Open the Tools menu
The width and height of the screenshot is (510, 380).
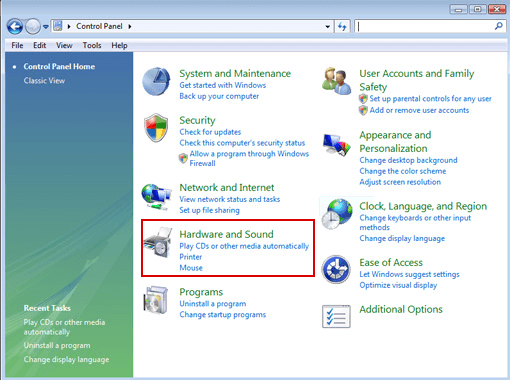(x=92, y=45)
